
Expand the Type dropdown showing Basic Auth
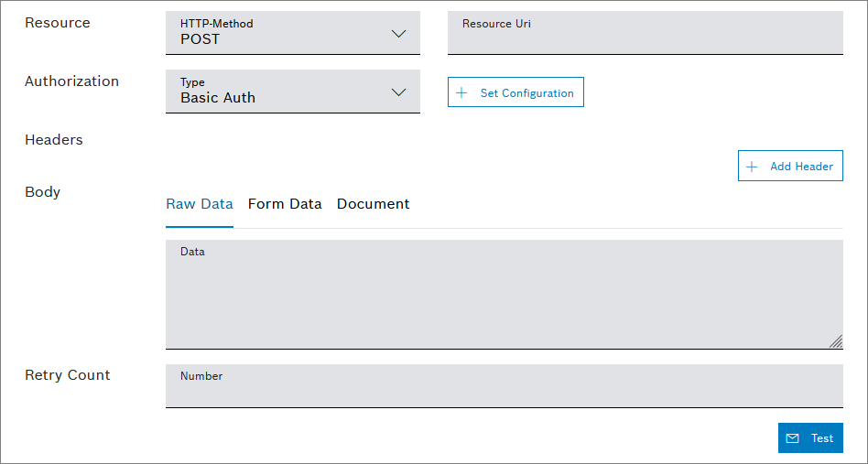[x=292, y=92]
